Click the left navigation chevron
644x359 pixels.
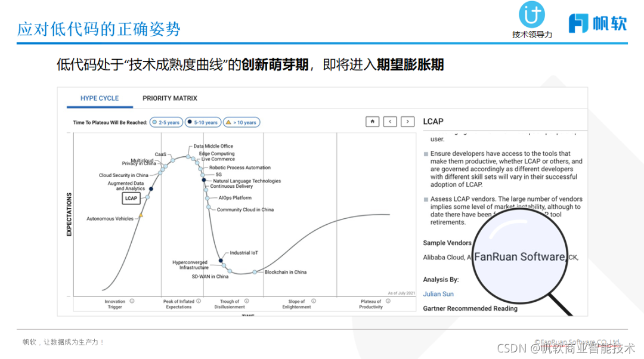(390, 121)
